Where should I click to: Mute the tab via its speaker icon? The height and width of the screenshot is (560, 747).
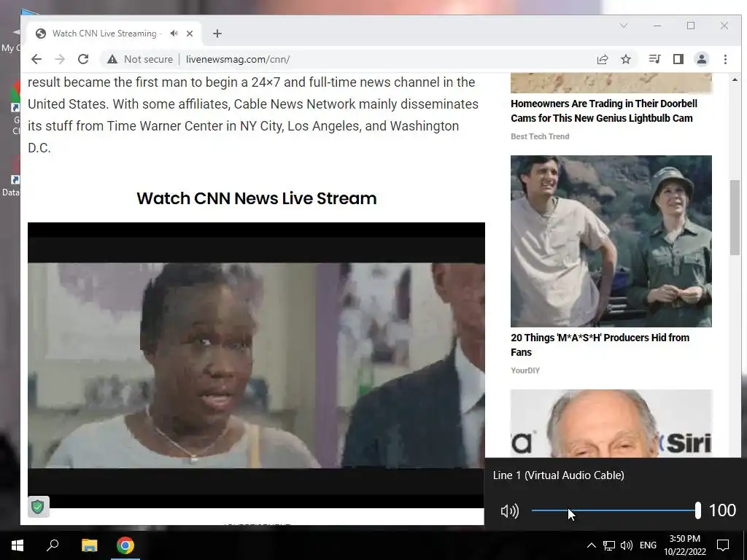click(174, 34)
